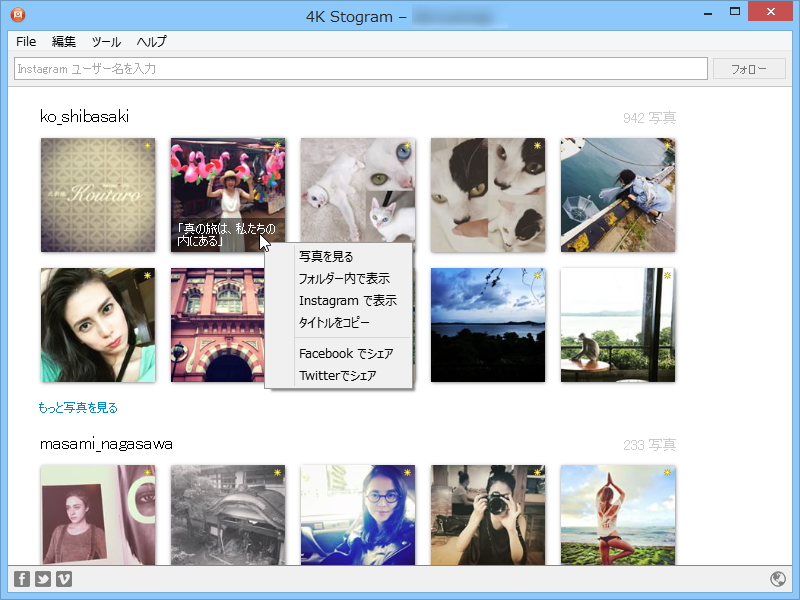The width and height of the screenshot is (800, 600).
Task: Click the もっと写真を見る link
Action: tap(78, 408)
